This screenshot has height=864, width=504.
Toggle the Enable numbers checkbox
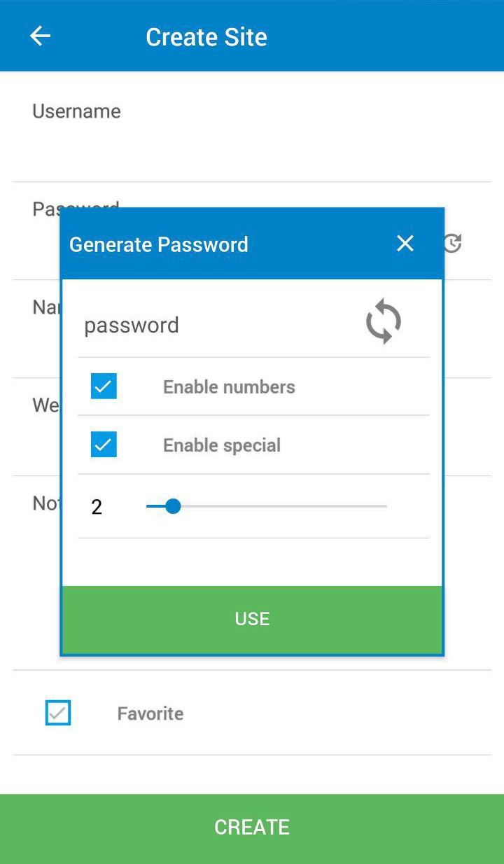click(x=104, y=386)
